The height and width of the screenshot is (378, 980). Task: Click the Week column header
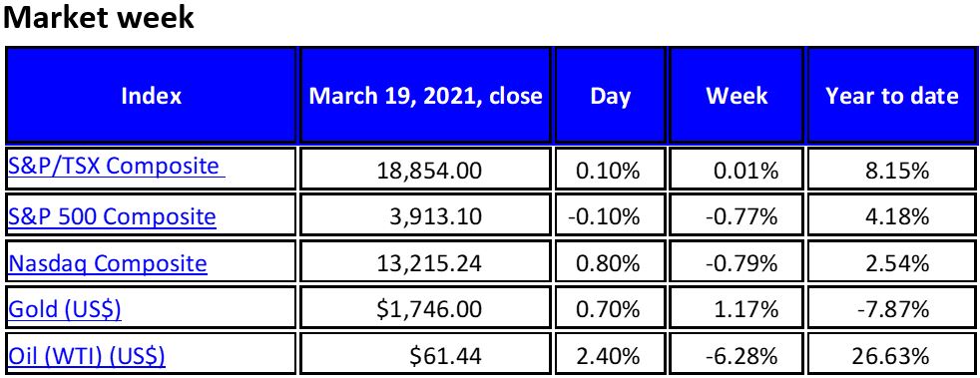(x=736, y=96)
